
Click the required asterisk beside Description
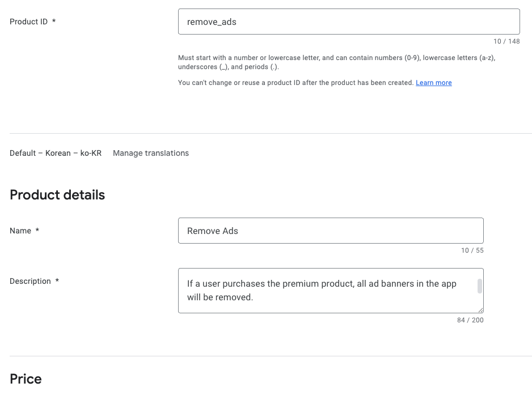[57, 281]
